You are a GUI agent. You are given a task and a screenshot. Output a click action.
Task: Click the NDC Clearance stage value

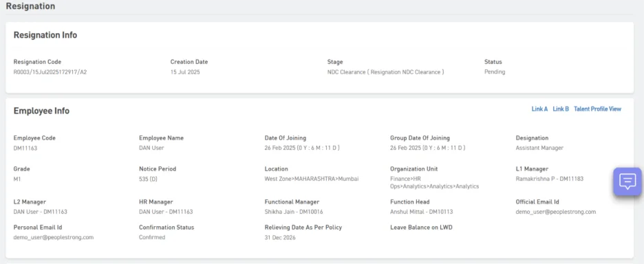[386, 72]
